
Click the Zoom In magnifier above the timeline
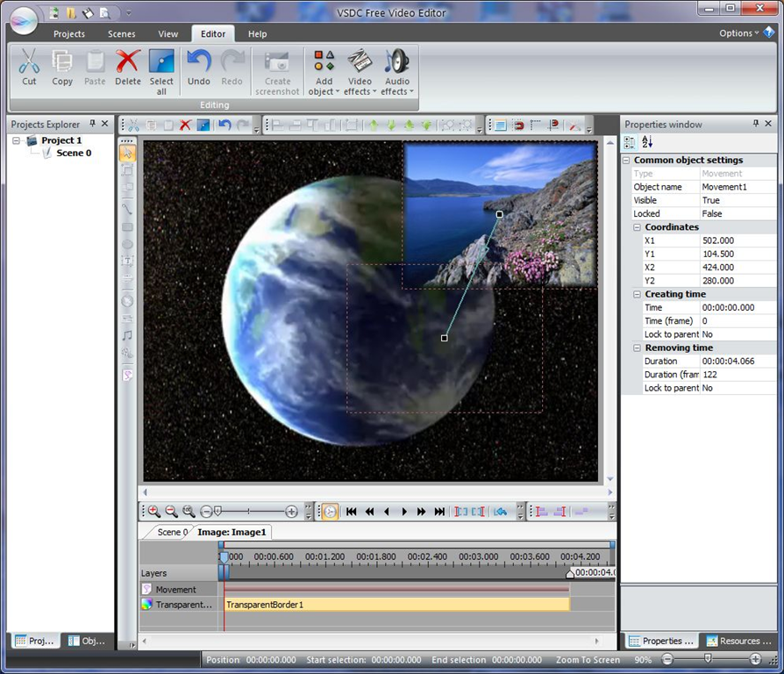(x=153, y=512)
